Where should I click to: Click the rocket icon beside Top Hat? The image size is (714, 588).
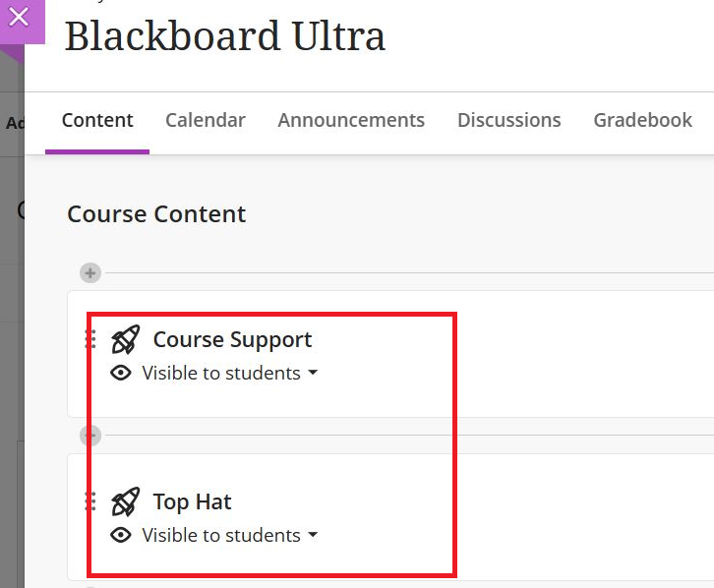pos(126,501)
